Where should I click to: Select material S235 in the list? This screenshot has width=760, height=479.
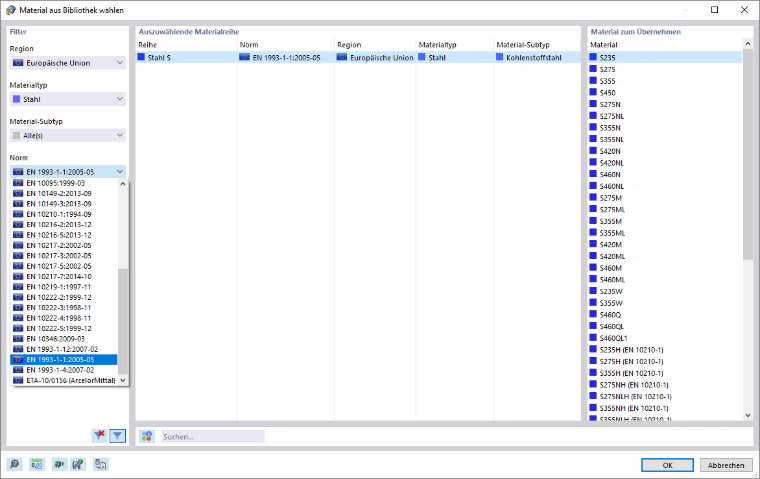pos(665,57)
